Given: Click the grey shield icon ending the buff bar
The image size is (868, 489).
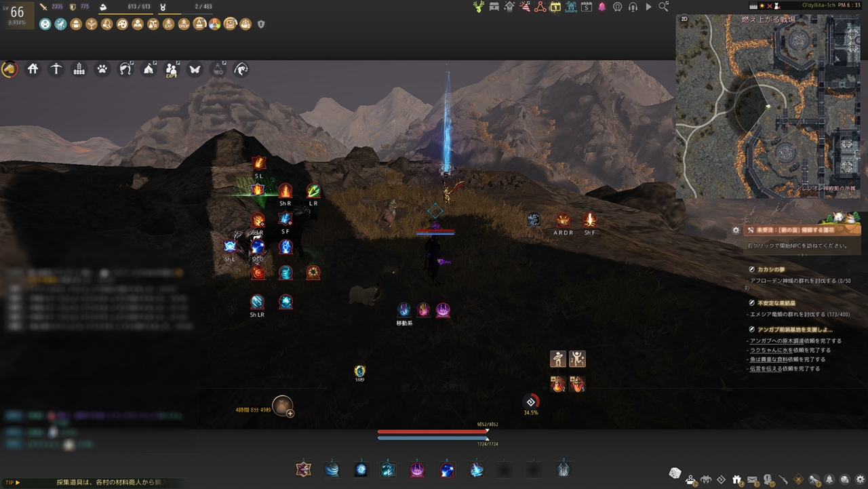Looking at the screenshot, I should pos(261,24).
